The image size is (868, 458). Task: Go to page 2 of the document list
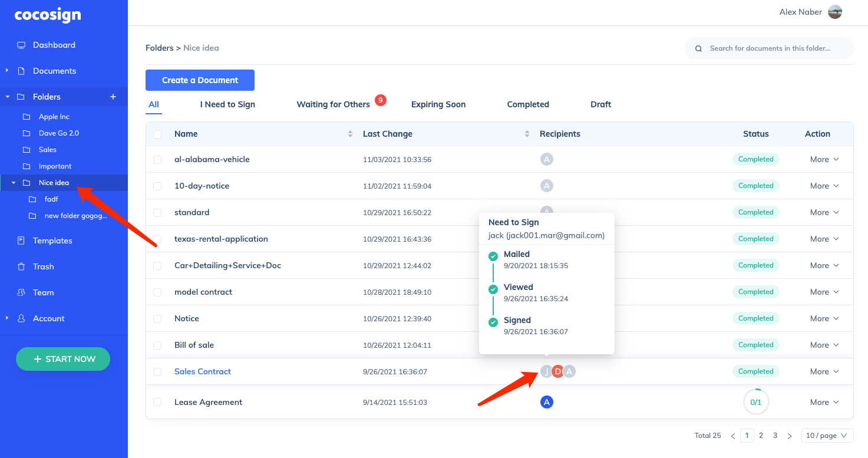tap(761, 435)
